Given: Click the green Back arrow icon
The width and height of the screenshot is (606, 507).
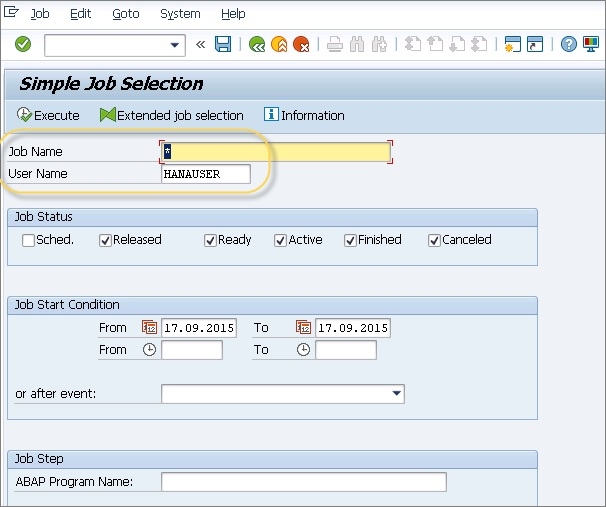Looking at the screenshot, I should 257,44.
